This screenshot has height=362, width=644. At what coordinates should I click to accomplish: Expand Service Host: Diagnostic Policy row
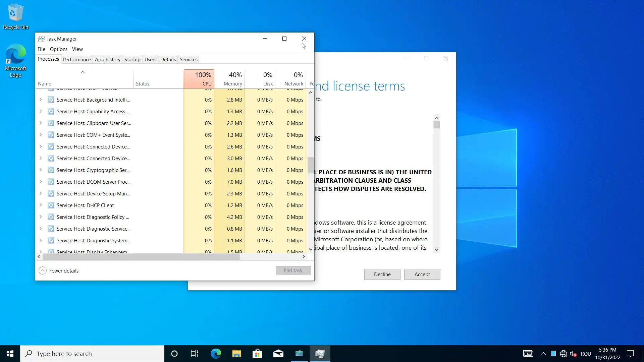pos(41,217)
